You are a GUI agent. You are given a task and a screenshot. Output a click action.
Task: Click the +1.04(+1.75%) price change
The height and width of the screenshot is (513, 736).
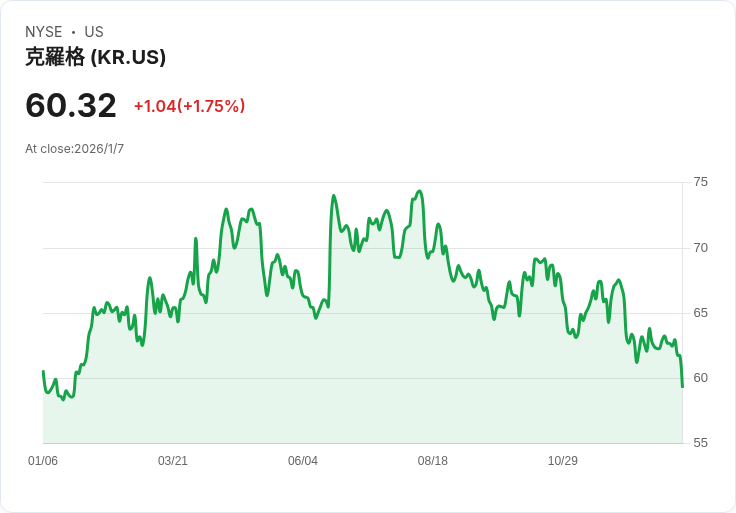pyautogui.click(x=189, y=106)
